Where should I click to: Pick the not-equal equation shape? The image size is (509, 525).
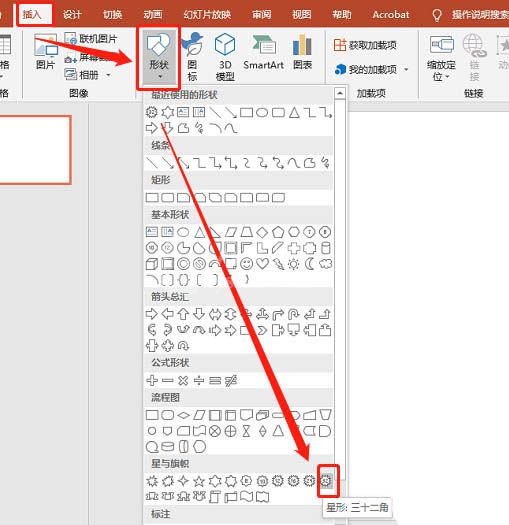[x=231, y=380]
